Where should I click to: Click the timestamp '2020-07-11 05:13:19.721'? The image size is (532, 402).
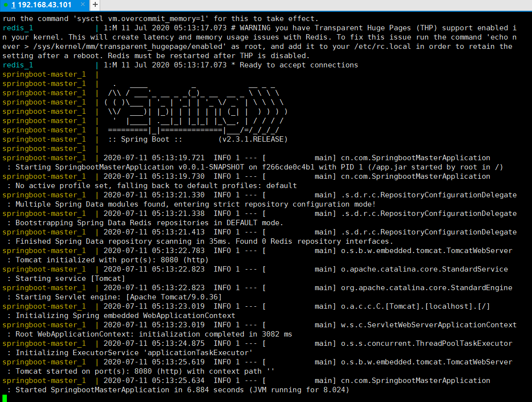tap(154, 158)
